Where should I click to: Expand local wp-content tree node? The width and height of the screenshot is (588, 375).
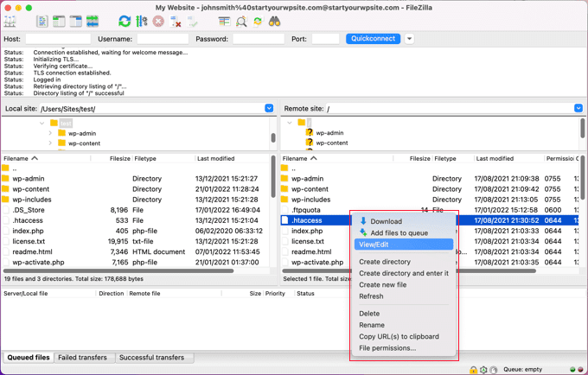[50, 143]
